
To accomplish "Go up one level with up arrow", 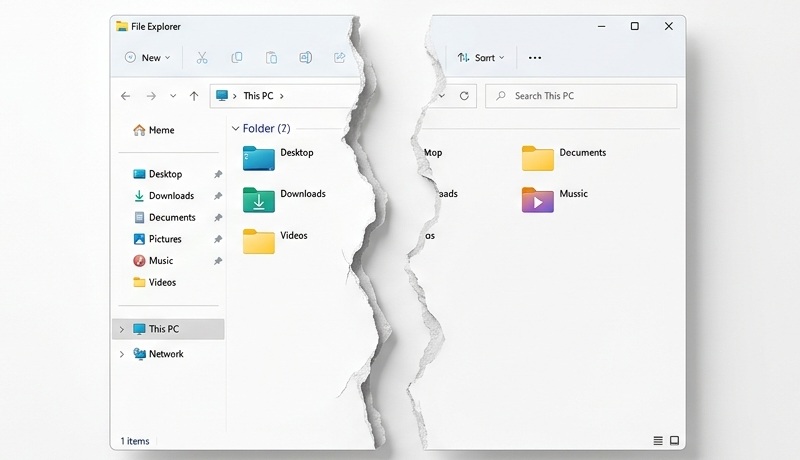I will [x=194, y=96].
